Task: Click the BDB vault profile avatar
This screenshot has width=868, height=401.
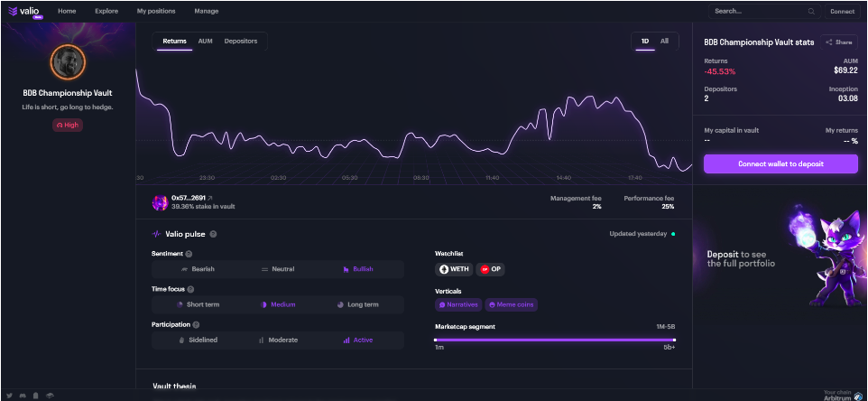Action: pyautogui.click(x=69, y=62)
